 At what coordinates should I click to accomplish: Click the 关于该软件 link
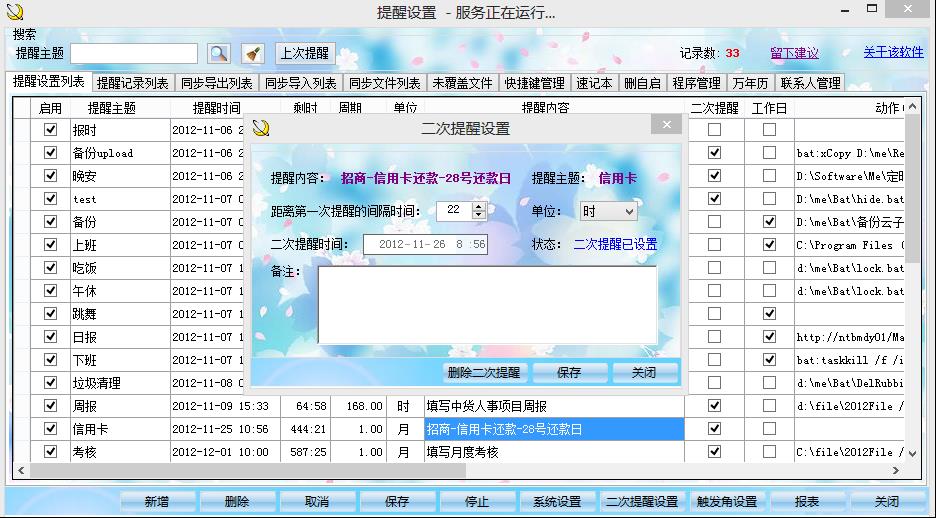893,53
